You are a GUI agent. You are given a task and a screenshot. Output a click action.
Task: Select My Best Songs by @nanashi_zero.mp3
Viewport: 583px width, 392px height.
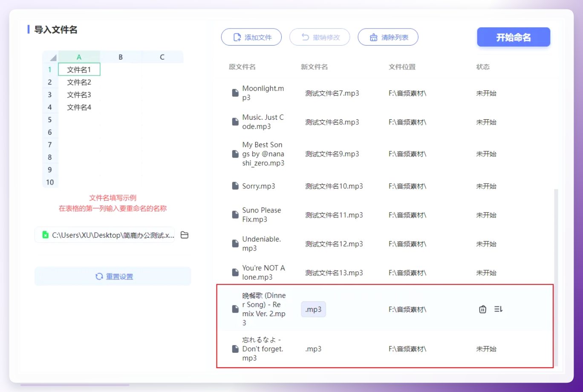coord(263,154)
